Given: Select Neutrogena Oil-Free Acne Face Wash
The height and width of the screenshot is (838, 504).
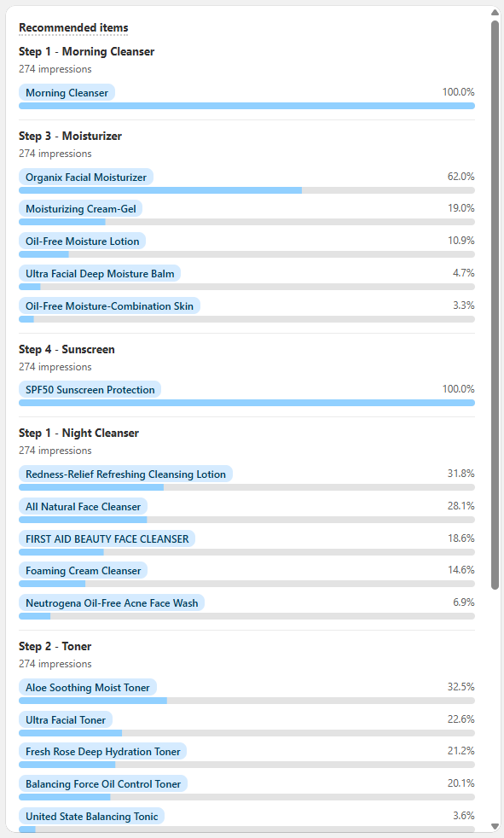Looking at the screenshot, I should [x=111, y=602].
